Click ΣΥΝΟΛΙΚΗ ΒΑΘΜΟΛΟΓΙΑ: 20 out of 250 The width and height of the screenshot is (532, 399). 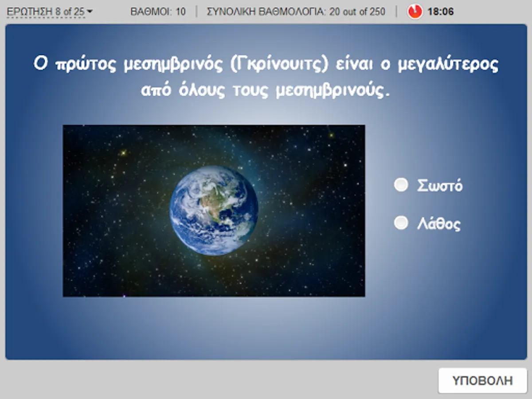coord(296,12)
